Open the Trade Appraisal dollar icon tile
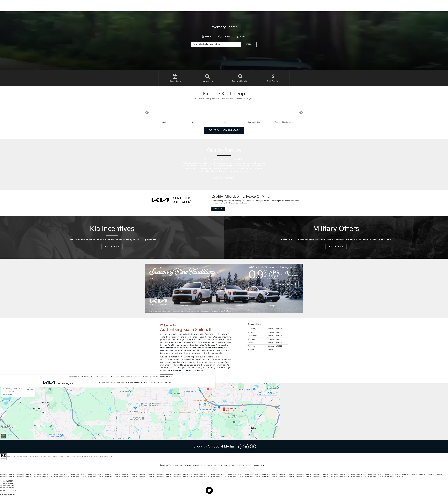448x496 pixels. pyautogui.click(x=273, y=78)
